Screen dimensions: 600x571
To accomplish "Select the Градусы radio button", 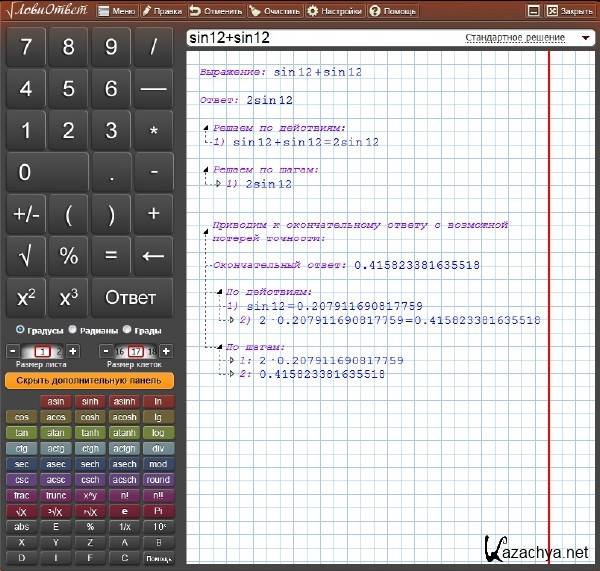I will pos(20,330).
